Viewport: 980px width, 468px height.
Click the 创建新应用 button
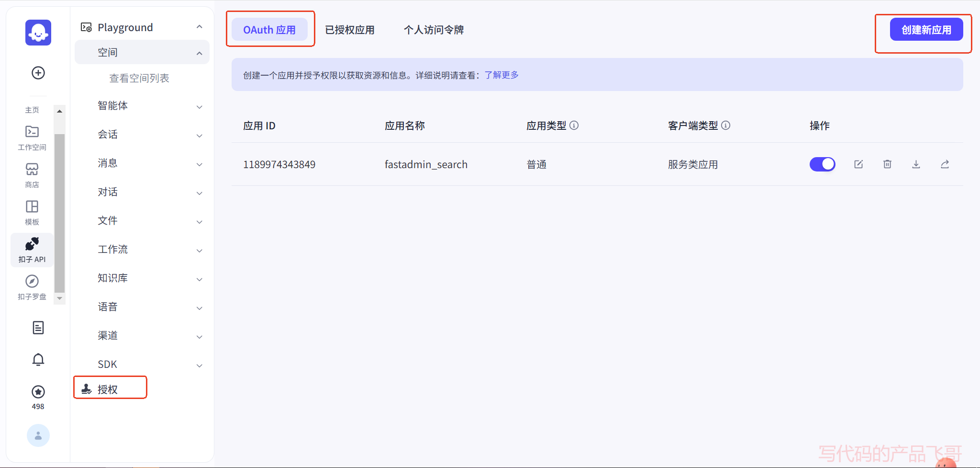pyautogui.click(x=926, y=30)
